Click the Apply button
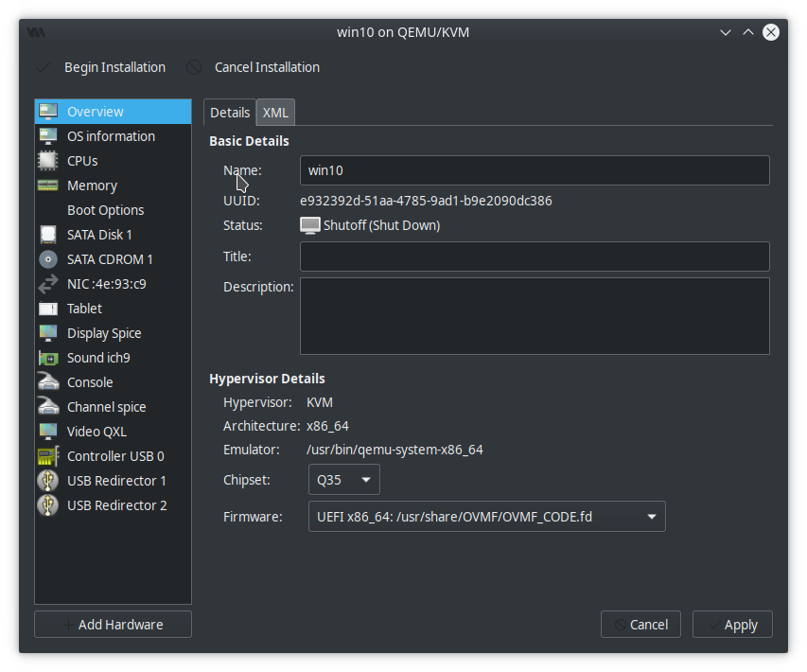This screenshot has width=807, height=672. coord(732,624)
